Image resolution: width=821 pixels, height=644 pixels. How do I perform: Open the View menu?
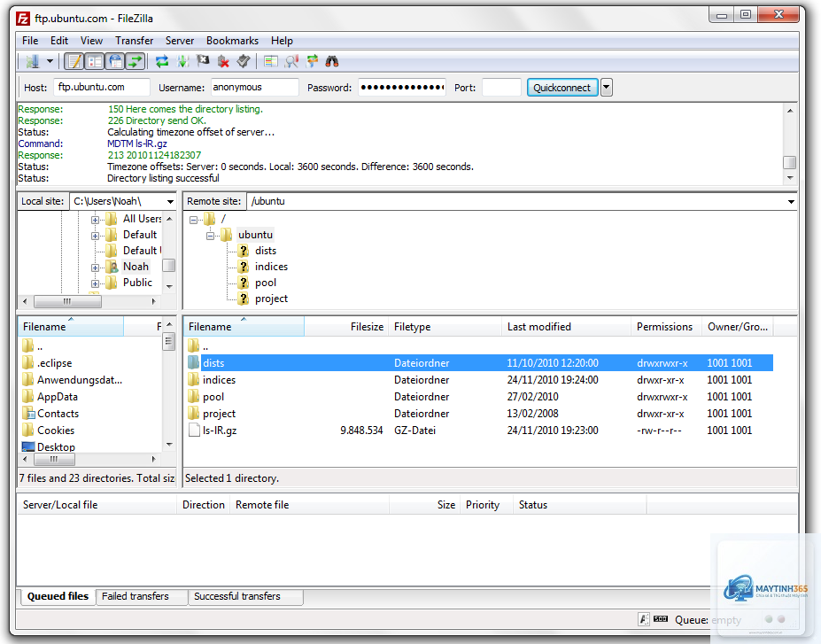click(x=91, y=41)
